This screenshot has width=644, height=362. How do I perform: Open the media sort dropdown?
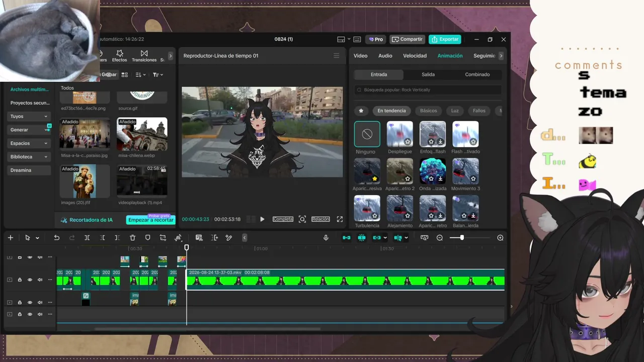click(x=141, y=75)
